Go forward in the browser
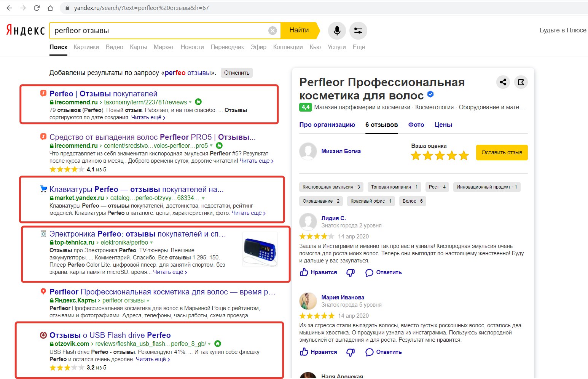This screenshot has width=588, height=379. 23,8
